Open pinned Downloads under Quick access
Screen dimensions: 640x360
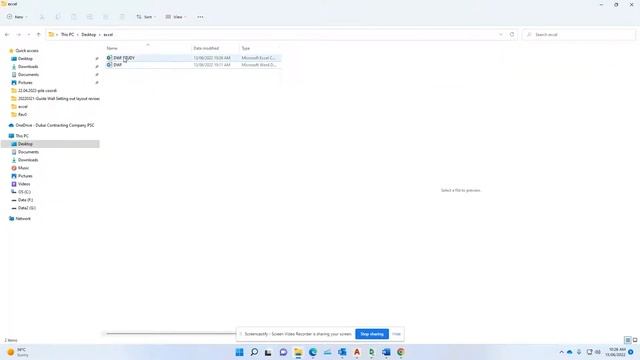(28, 67)
